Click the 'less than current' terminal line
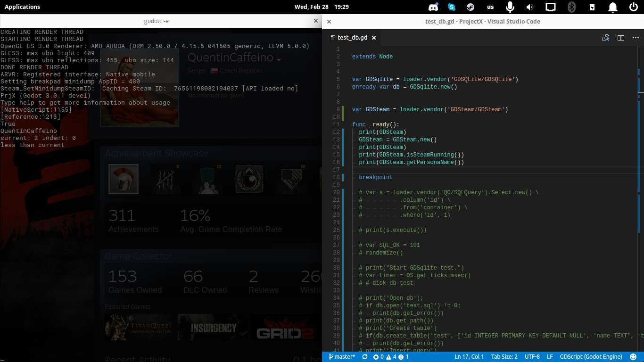644x362 pixels. pyautogui.click(x=32, y=145)
